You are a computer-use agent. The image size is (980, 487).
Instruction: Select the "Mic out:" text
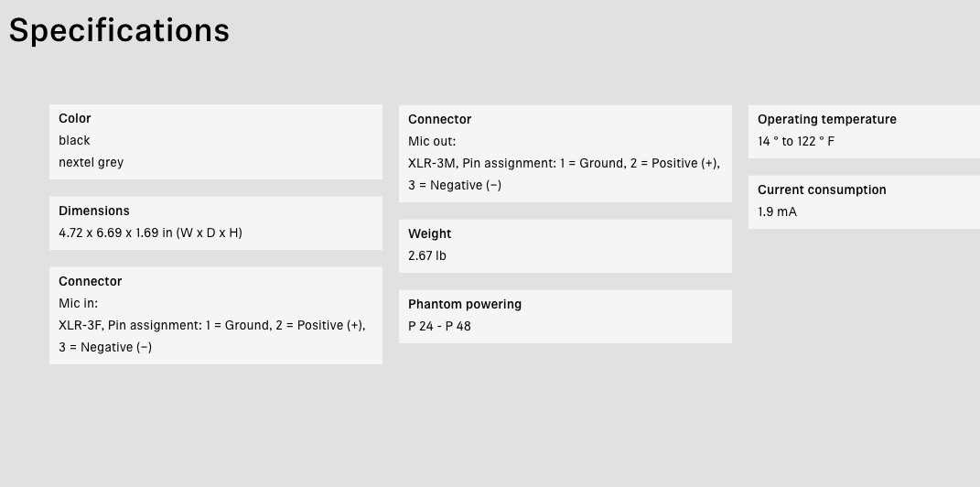pyautogui.click(x=432, y=141)
